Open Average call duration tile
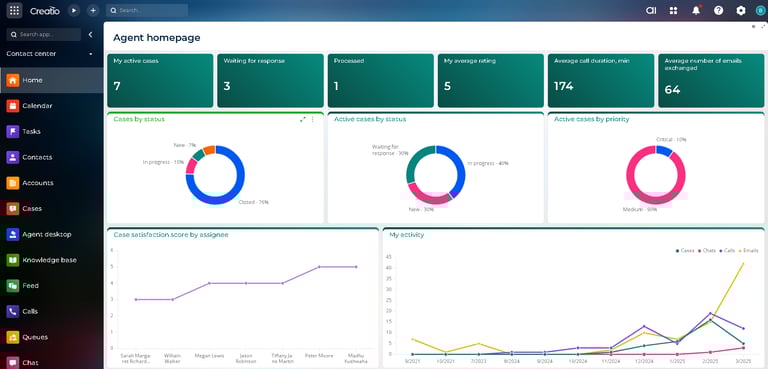Screen dimensions: 768x369 click(601, 80)
